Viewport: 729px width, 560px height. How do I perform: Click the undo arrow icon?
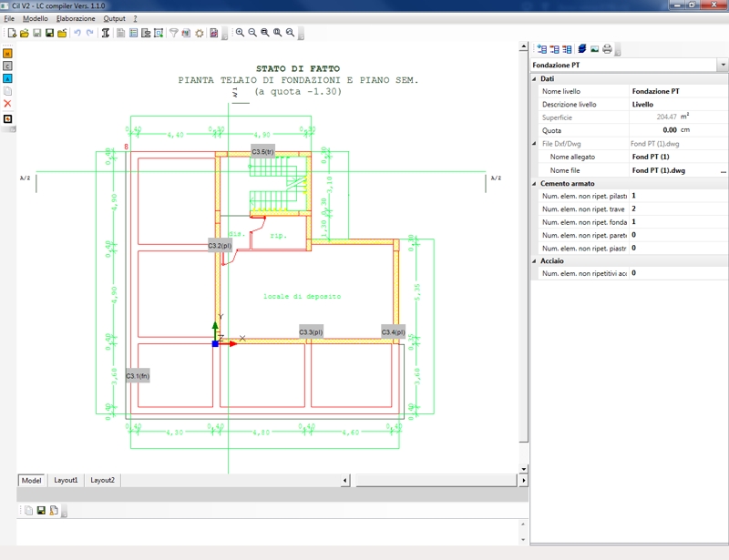pos(77,34)
